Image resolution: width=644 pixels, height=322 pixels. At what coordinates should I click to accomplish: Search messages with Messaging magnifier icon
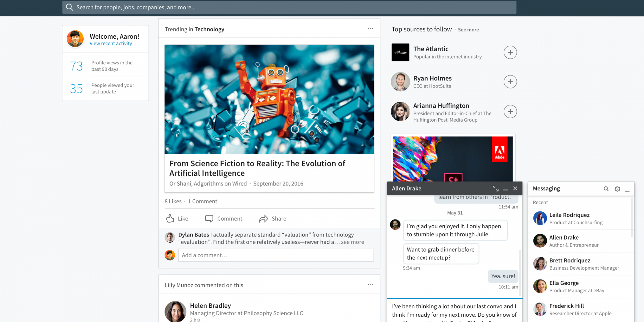coord(606,189)
